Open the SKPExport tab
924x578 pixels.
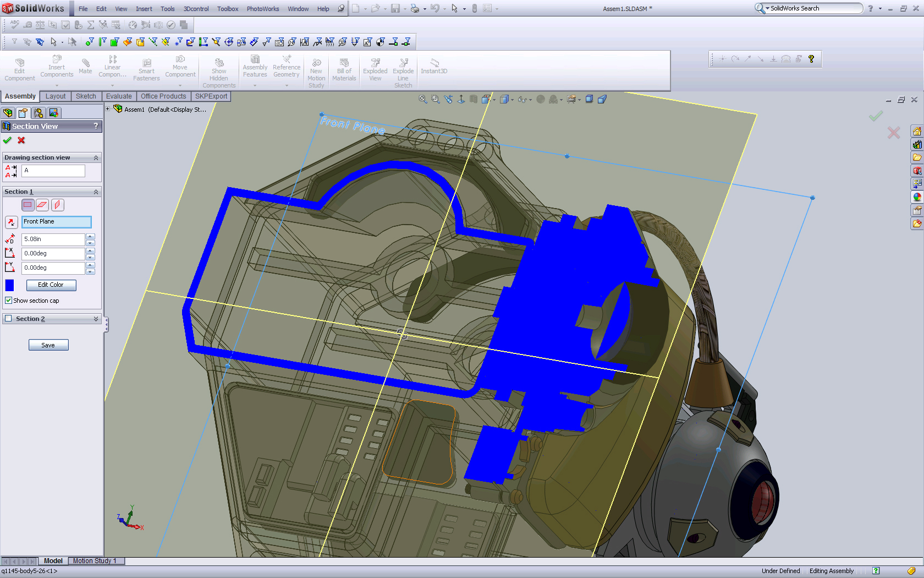tap(211, 96)
